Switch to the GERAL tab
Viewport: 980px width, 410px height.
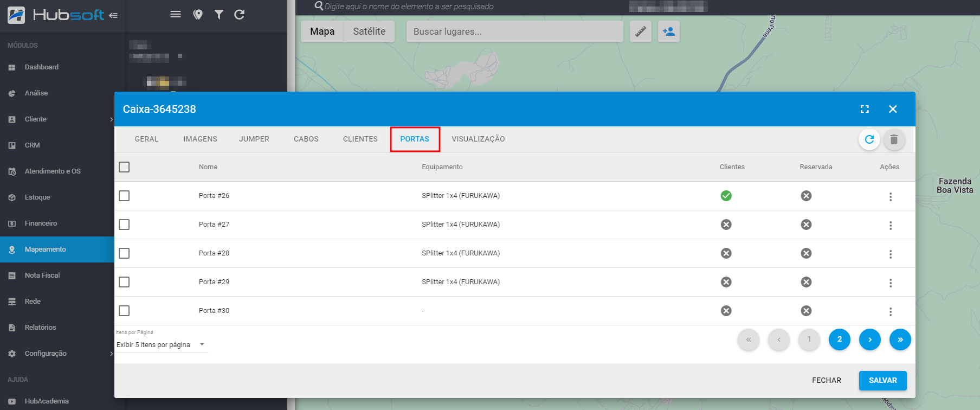[146, 139]
